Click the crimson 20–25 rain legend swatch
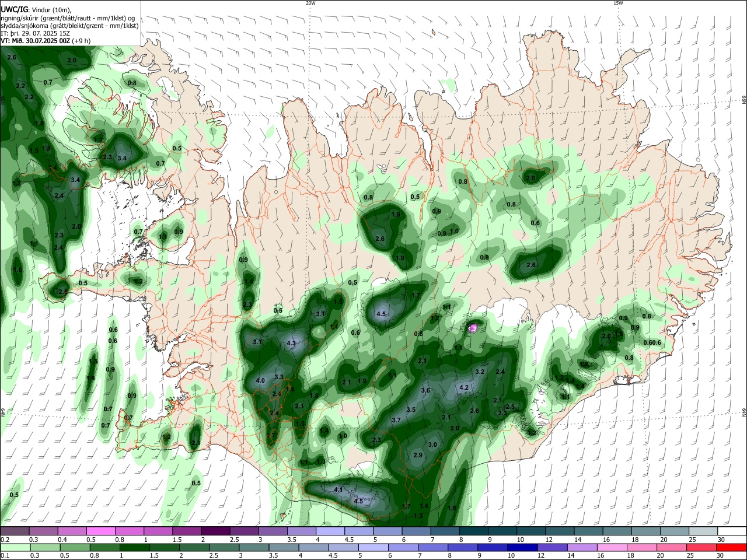The image size is (747, 560). 702,547
